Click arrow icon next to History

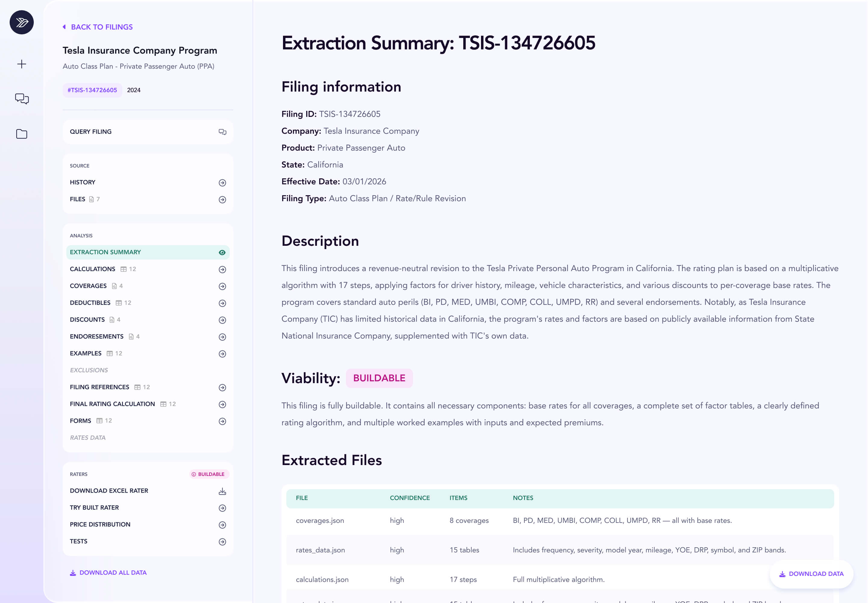click(x=222, y=183)
